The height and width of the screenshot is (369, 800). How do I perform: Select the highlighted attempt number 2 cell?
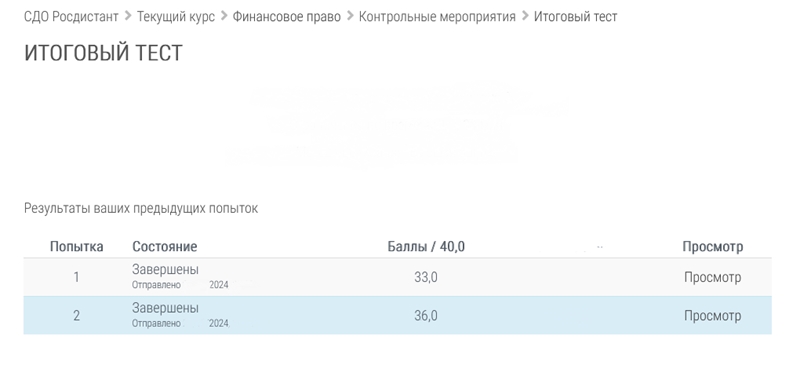coord(77,316)
